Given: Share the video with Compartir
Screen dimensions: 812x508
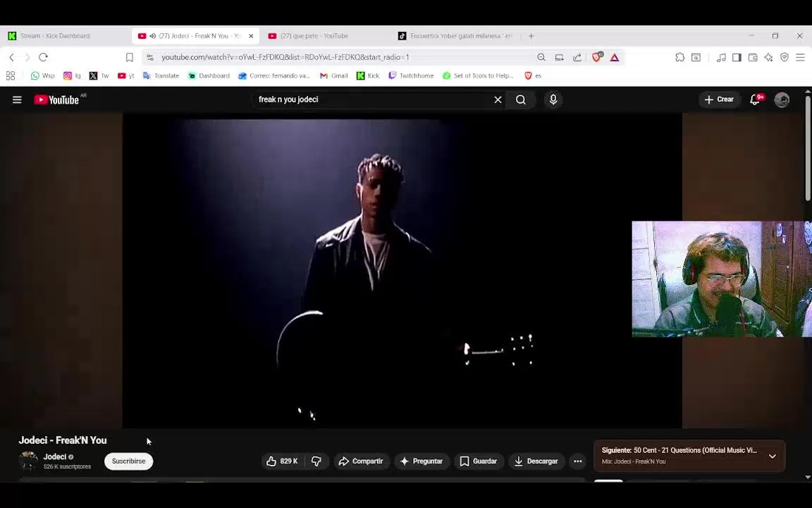Looking at the screenshot, I should coord(361,461).
